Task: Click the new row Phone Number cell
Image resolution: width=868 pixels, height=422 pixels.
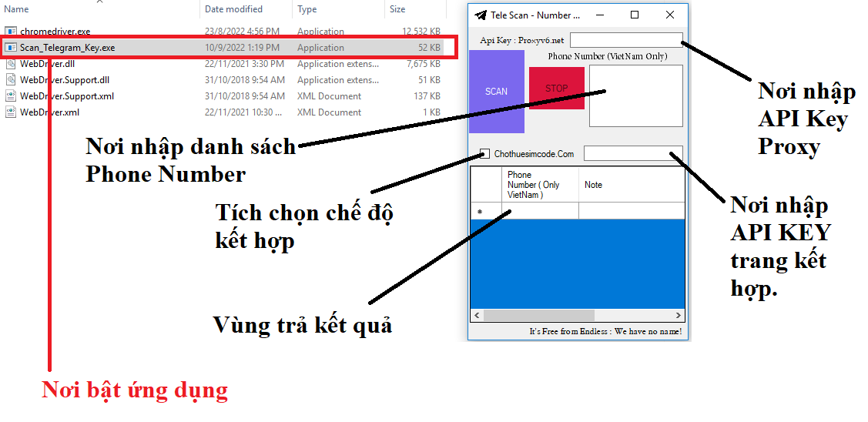Action: [541, 211]
